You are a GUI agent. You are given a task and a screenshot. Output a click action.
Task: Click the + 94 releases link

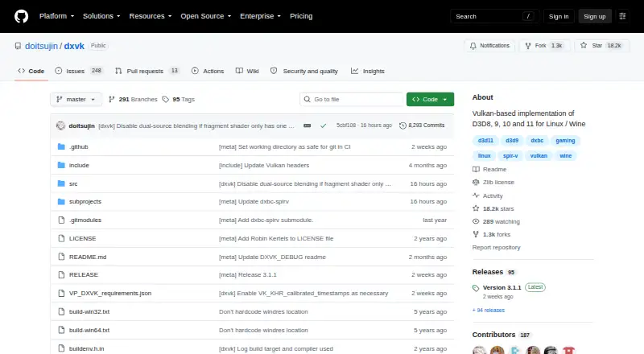click(489, 310)
